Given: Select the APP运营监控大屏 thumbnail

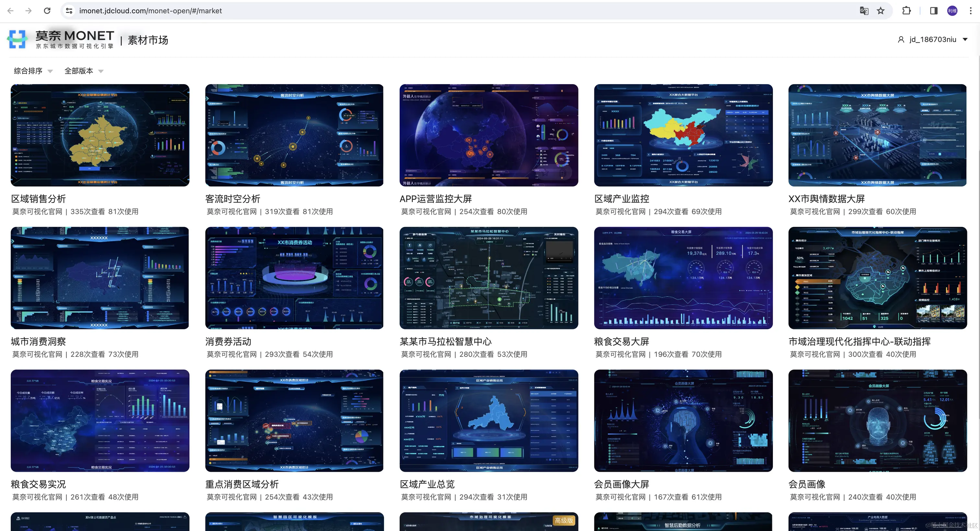Looking at the screenshot, I should 488,135.
